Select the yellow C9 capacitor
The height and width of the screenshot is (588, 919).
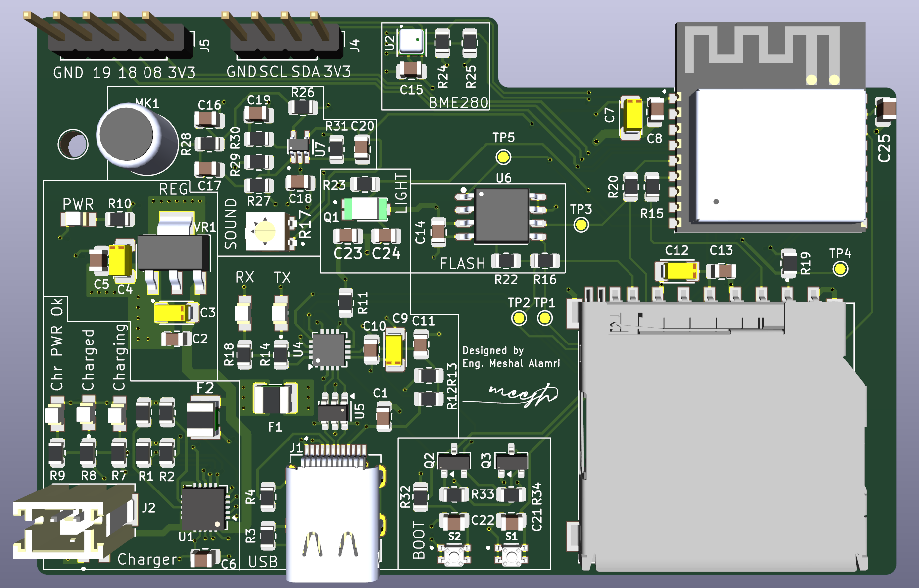(394, 349)
